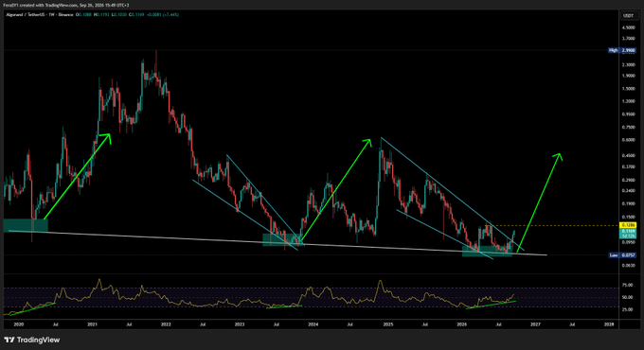Click the 1.9000 price axis value
The width and height of the screenshot is (644, 350).
point(629,76)
